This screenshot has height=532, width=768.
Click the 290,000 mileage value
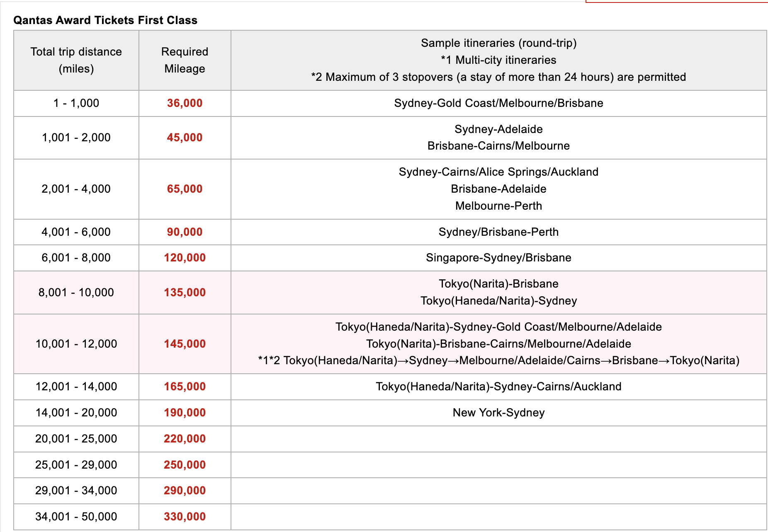tap(185, 491)
